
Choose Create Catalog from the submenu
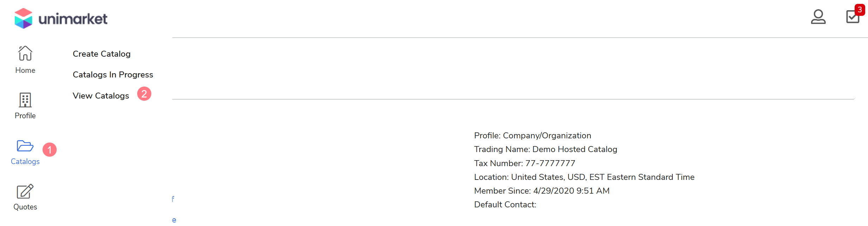coord(101,54)
